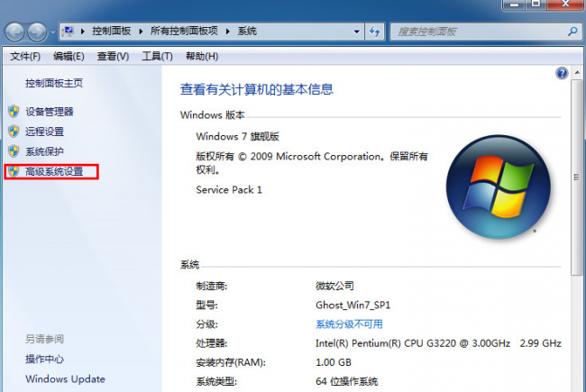Open the 查看(V) menu

pos(113,57)
